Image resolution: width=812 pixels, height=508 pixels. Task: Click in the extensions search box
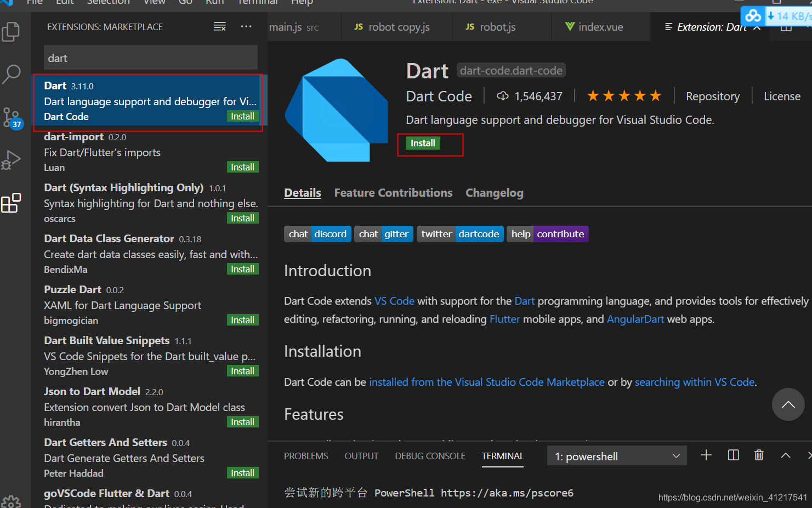click(151, 58)
